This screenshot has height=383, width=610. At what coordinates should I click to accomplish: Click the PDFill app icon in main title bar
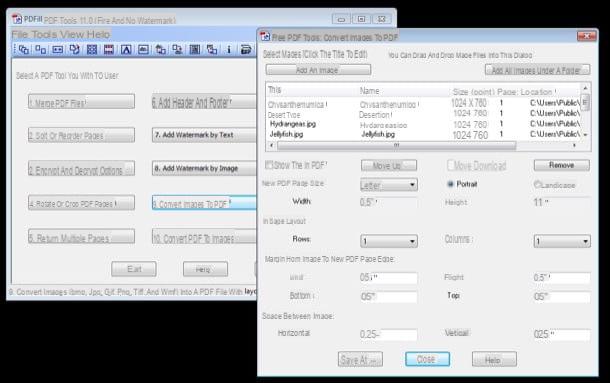[16, 19]
